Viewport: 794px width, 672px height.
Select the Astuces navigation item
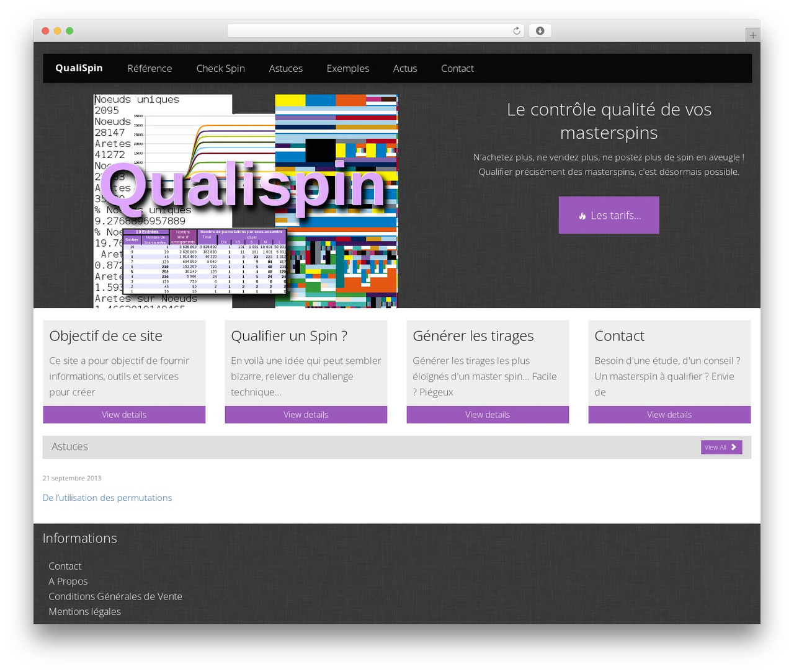pyautogui.click(x=285, y=68)
